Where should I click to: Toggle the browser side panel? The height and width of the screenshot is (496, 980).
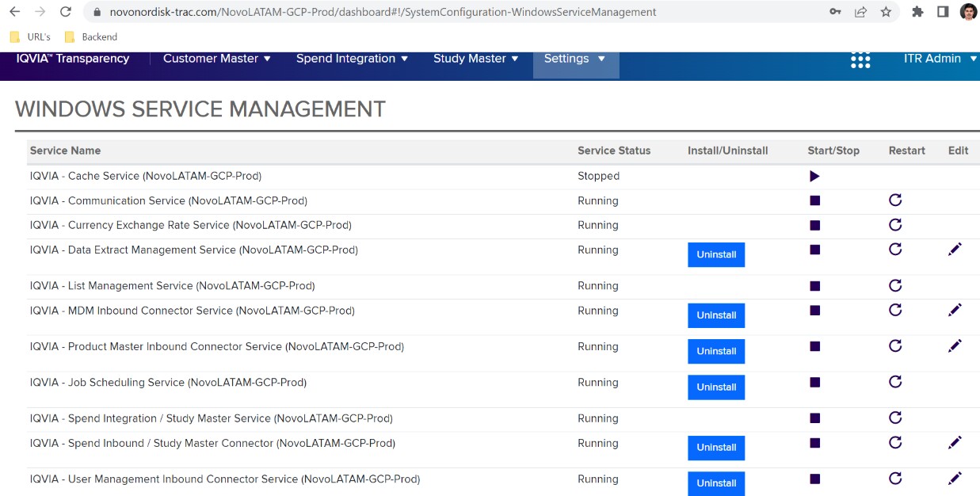point(943,12)
